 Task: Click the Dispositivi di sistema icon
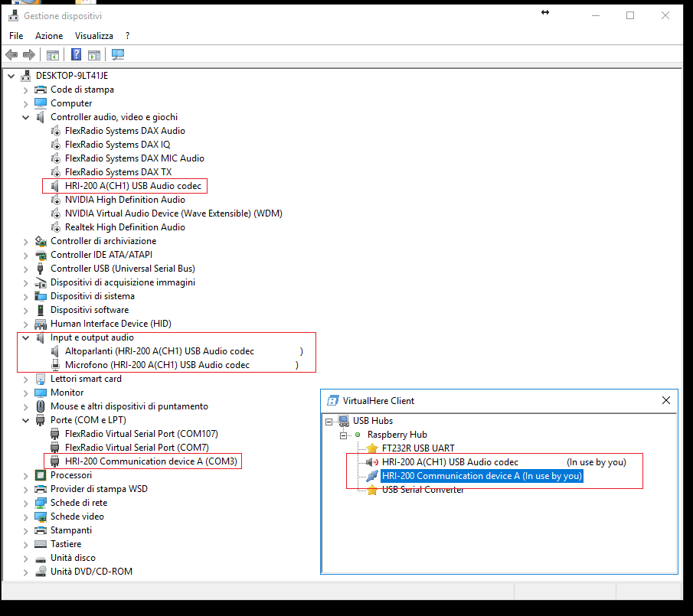pyautogui.click(x=41, y=296)
